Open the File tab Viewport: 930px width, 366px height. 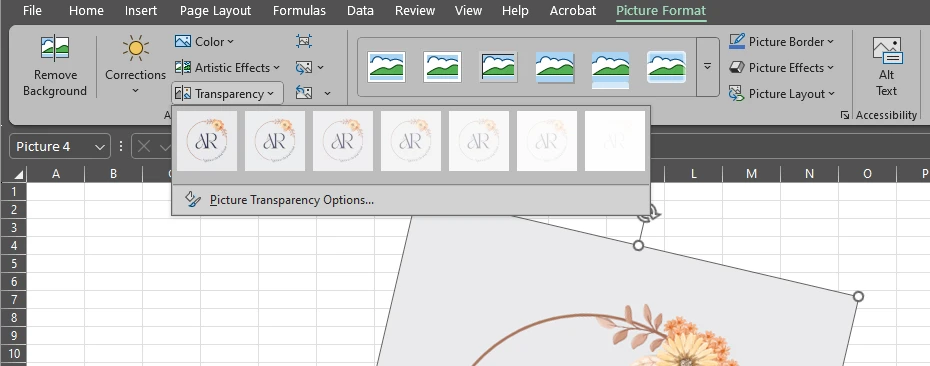tap(31, 11)
